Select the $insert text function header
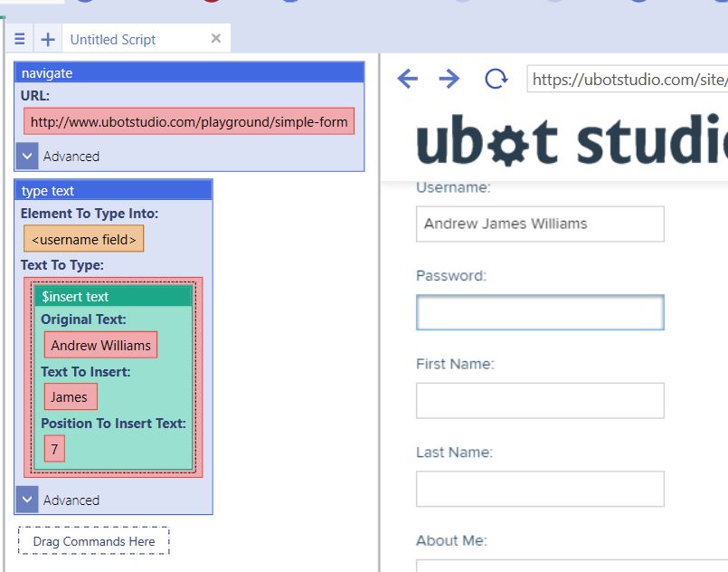728x572 pixels. tap(113, 297)
